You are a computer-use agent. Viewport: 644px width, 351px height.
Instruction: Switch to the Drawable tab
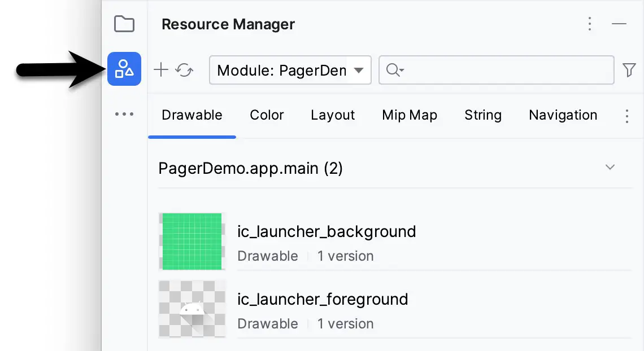click(x=192, y=115)
